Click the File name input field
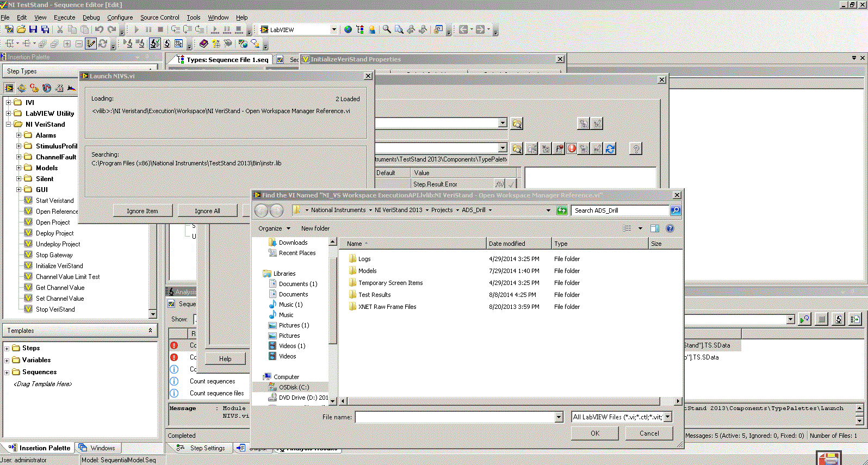The height and width of the screenshot is (465, 868). click(x=455, y=417)
